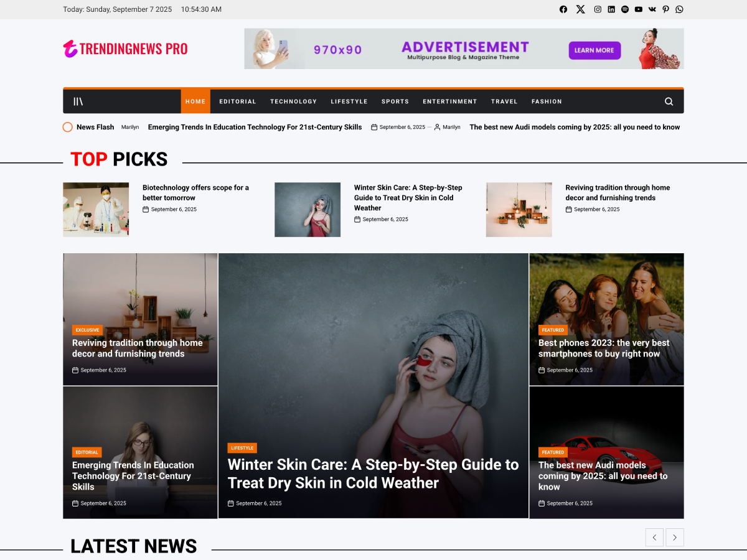Click the Learn More advertisement button

point(594,50)
